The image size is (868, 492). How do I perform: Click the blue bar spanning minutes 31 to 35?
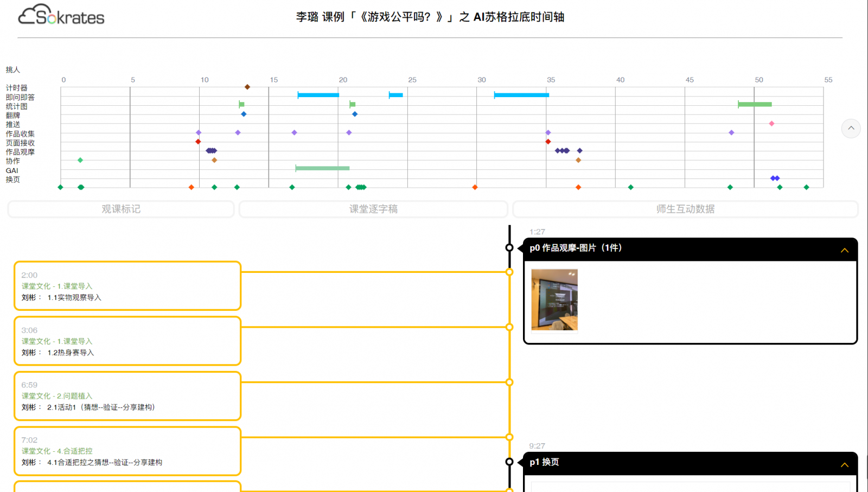coord(521,95)
